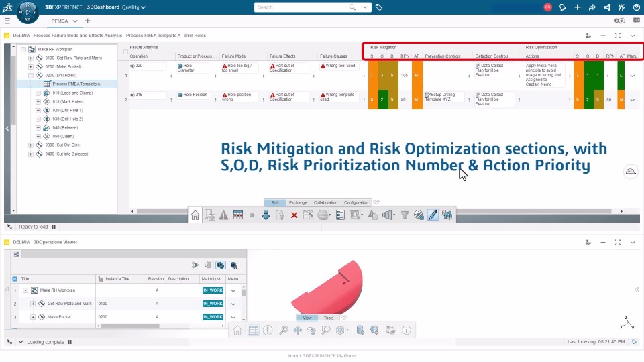Click the rotate hand icon in viewer toolbar
Viewport: 644px width, 362px height.
(312, 330)
